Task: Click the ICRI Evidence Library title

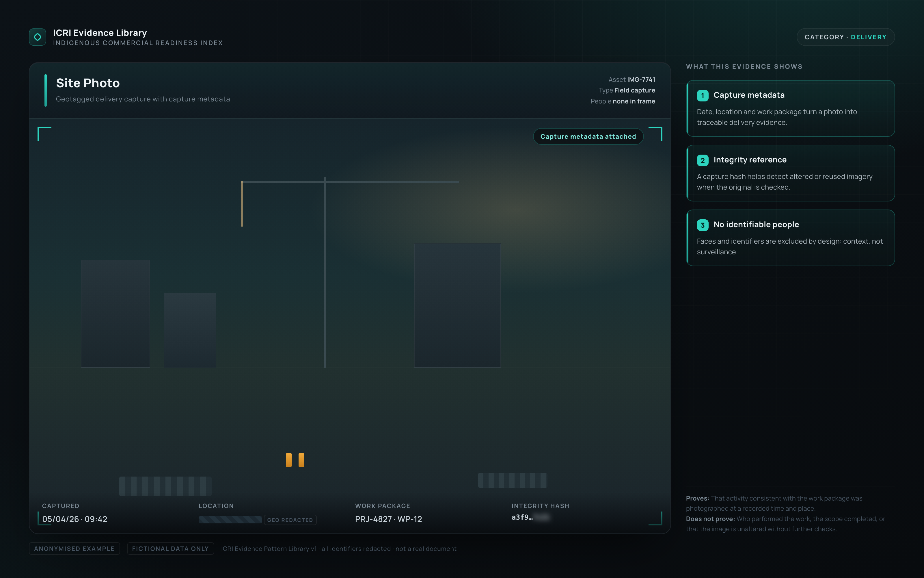Action: click(100, 33)
